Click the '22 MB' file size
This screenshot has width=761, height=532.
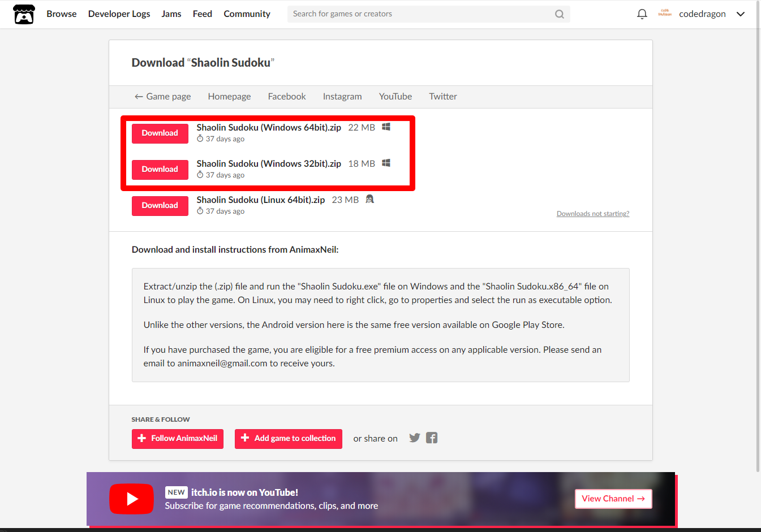point(362,128)
